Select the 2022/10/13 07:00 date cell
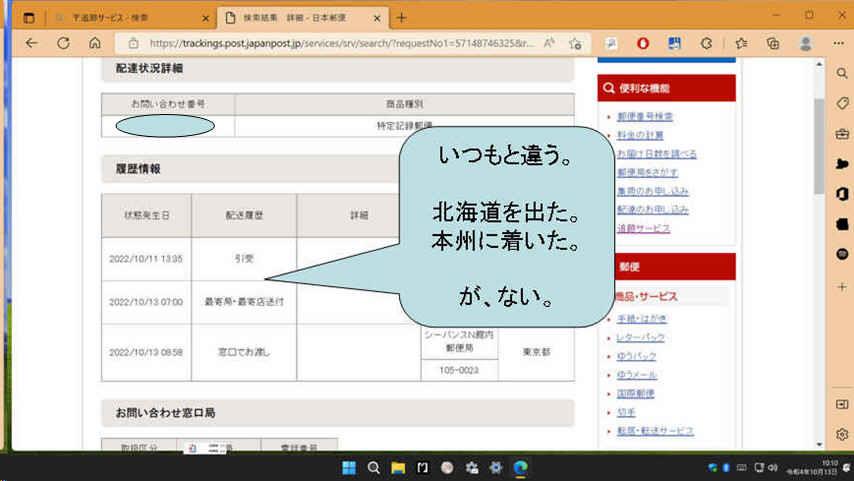The width and height of the screenshot is (854, 481). tap(146, 302)
